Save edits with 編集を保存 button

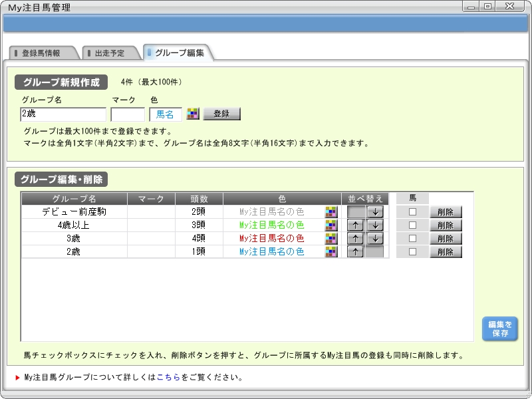(x=500, y=329)
